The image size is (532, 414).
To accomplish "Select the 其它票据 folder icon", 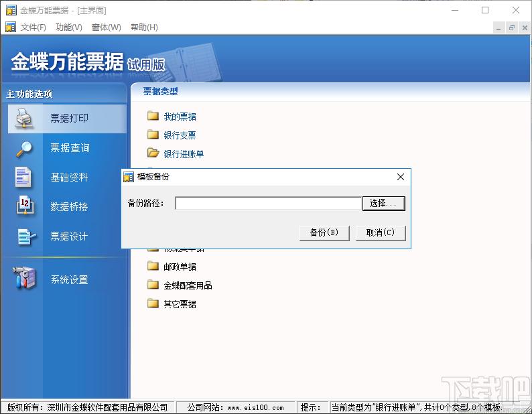I will [153, 303].
